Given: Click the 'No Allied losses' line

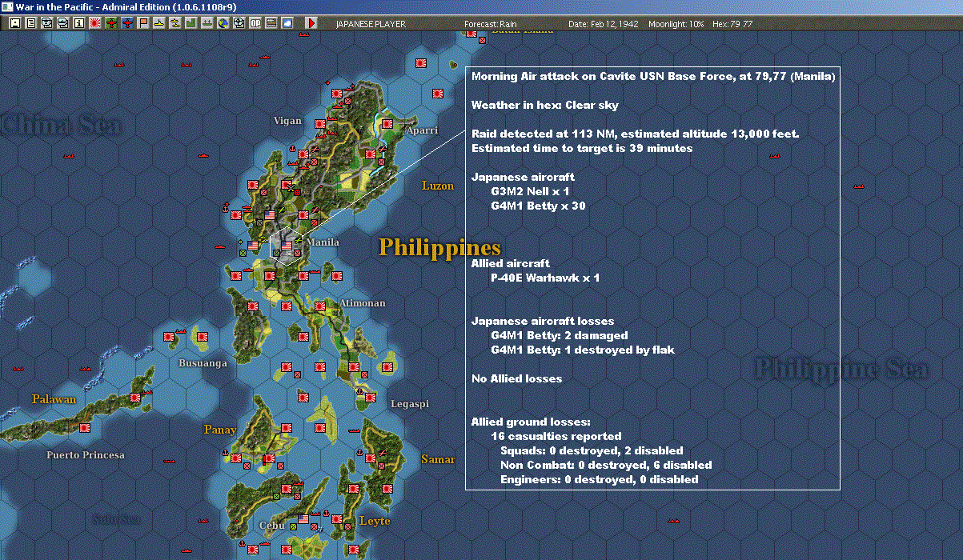Looking at the screenshot, I should click(x=516, y=378).
